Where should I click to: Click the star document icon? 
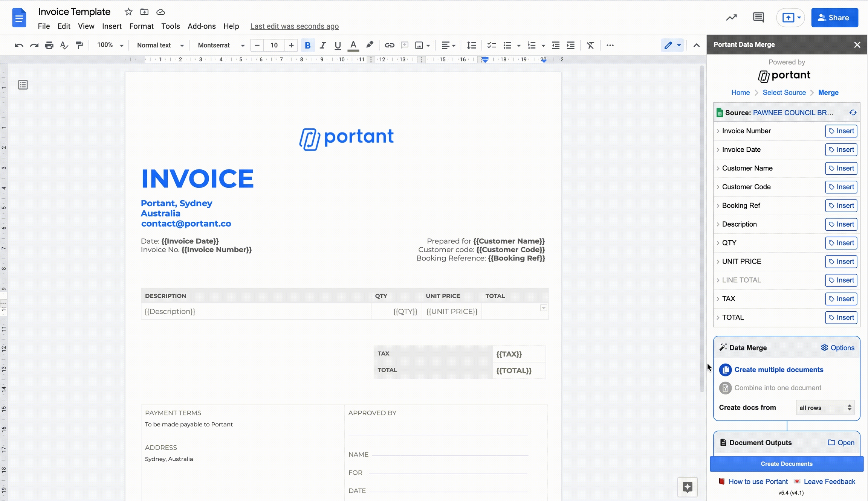tap(128, 12)
